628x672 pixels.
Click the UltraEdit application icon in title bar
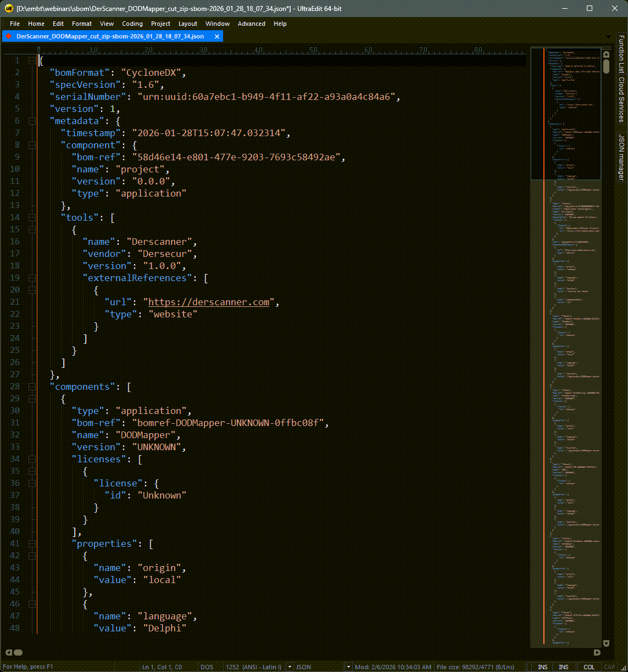pyautogui.click(x=9, y=8)
